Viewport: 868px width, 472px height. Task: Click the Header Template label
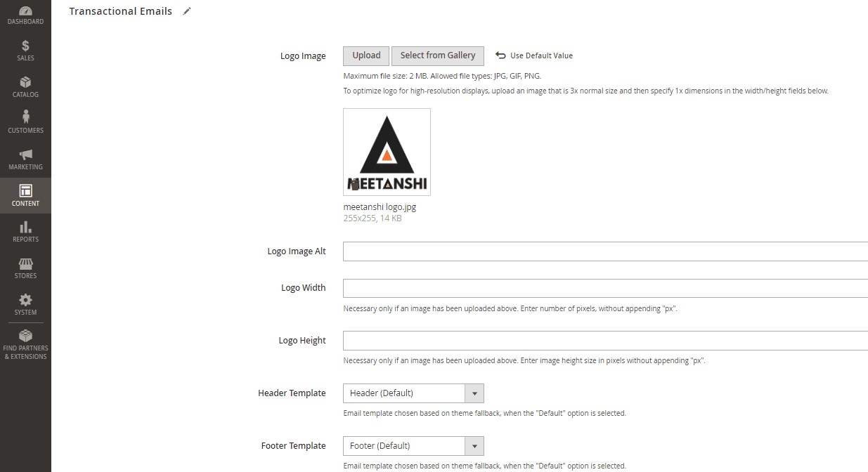click(x=292, y=393)
